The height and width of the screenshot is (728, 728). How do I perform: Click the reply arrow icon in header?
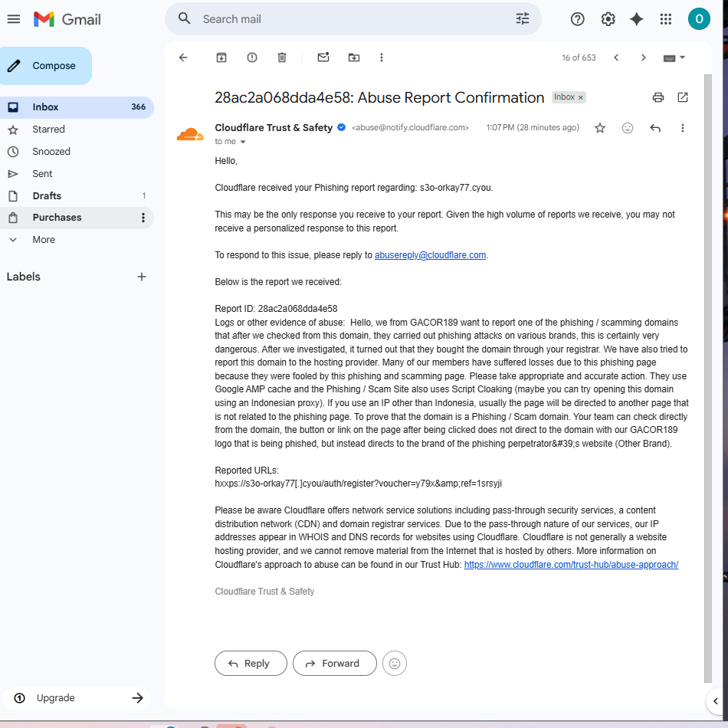pos(655,128)
